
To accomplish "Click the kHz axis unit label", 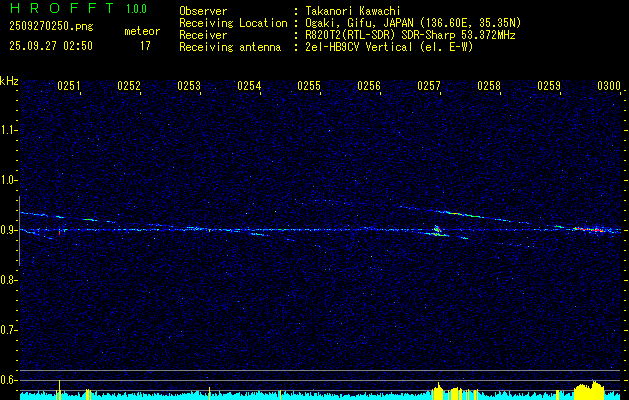I will click(x=9, y=81).
